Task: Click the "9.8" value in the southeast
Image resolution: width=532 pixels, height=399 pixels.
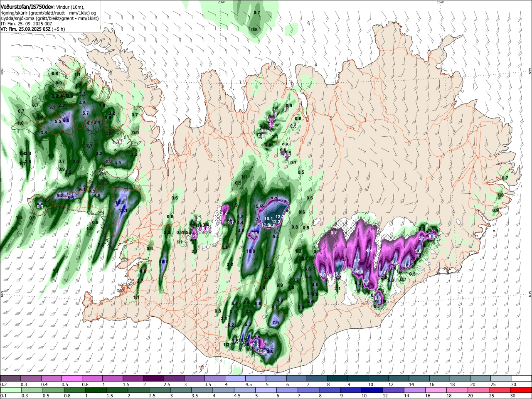Action: (x=418, y=251)
